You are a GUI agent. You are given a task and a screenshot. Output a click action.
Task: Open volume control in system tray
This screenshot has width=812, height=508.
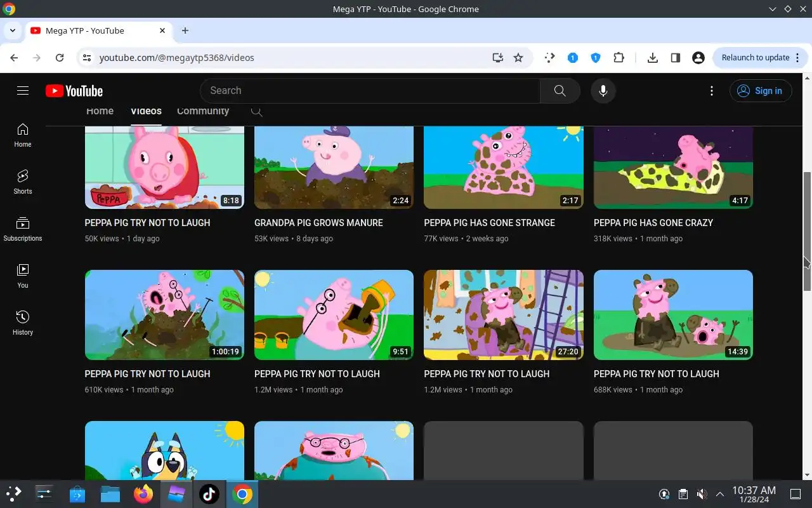point(702,494)
